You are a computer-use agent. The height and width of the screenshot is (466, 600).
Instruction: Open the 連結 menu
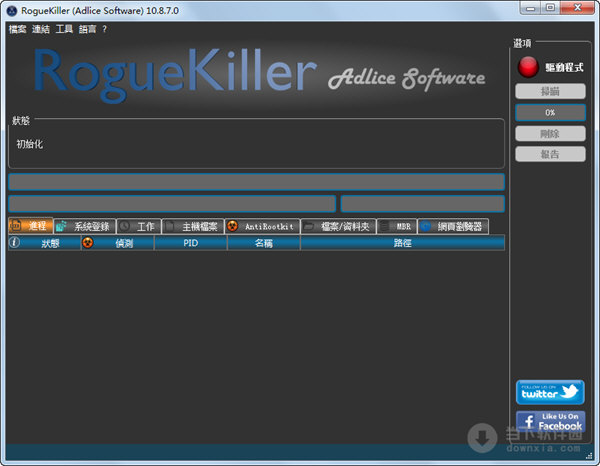pyautogui.click(x=41, y=29)
